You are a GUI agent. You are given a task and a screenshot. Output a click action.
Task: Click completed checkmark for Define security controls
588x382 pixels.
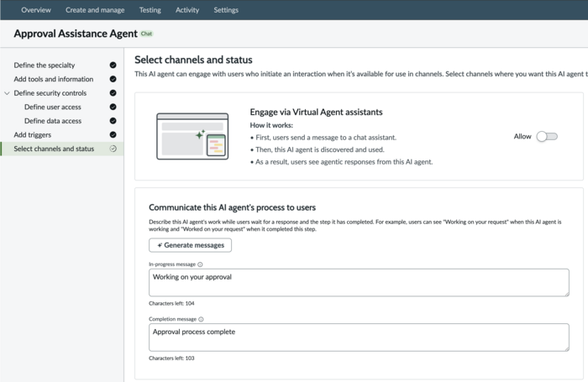(x=113, y=93)
